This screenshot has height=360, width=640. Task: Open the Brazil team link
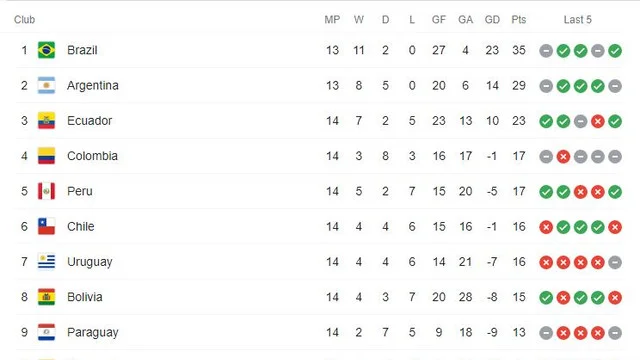tap(82, 50)
